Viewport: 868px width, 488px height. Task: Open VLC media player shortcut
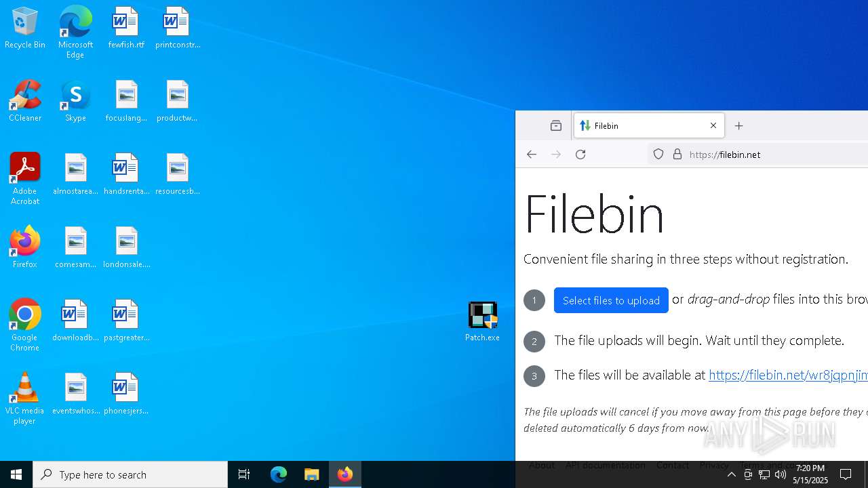pos(25,399)
